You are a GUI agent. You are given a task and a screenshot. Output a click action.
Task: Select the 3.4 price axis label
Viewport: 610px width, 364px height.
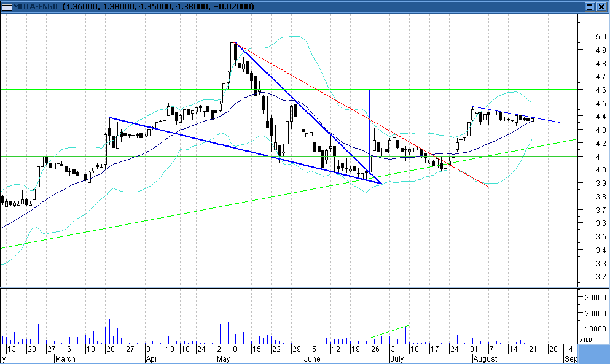[601, 250]
